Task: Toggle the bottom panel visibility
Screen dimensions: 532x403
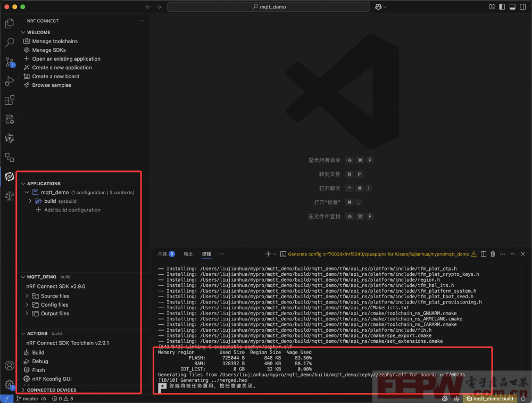Action: pyautogui.click(x=513, y=7)
